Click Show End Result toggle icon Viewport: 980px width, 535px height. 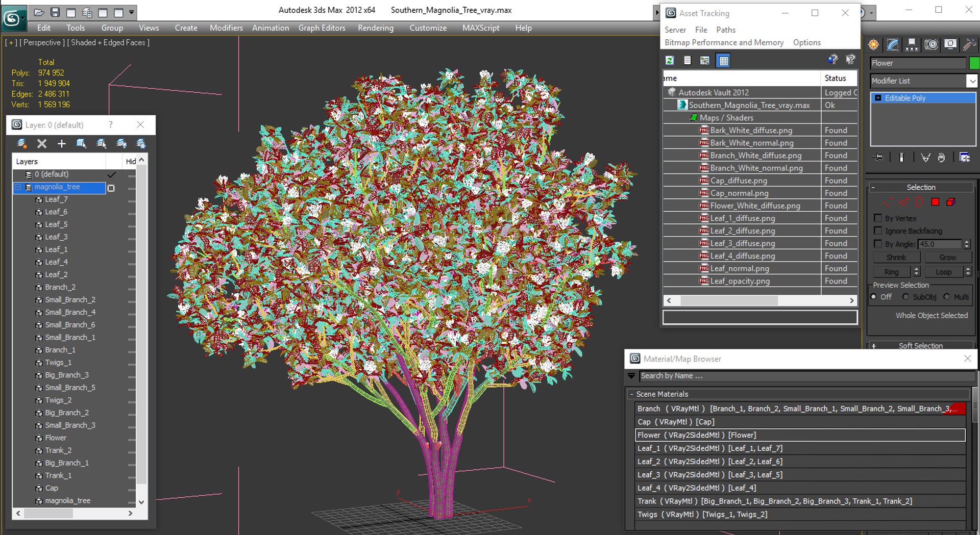pyautogui.click(x=901, y=157)
